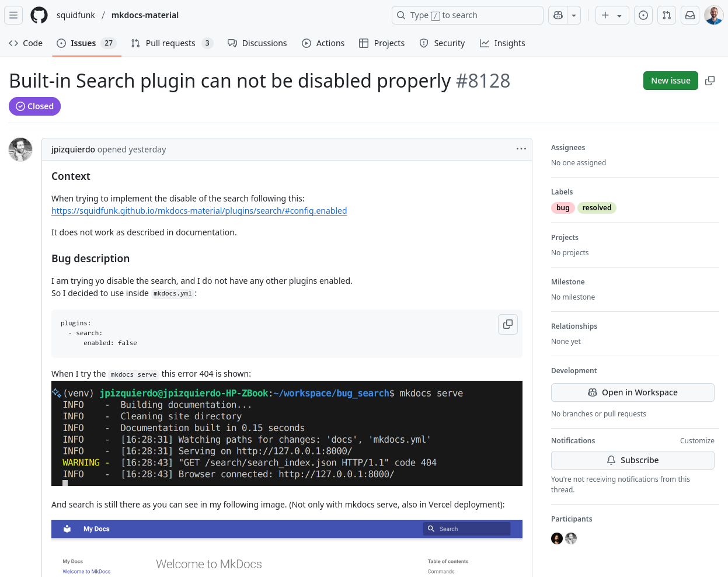Switch to the Code tab
Image resolution: width=728 pixels, height=577 pixels.
click(26, 43)
